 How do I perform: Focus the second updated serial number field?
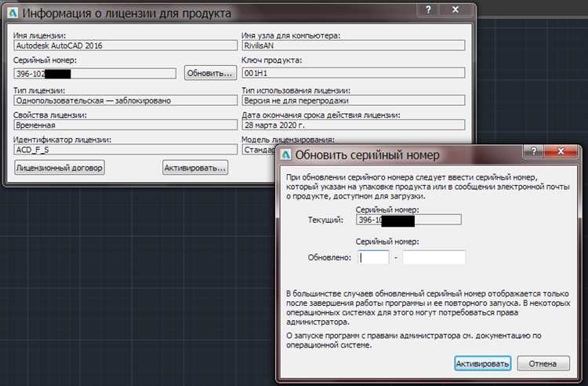[x=434, y=257]
